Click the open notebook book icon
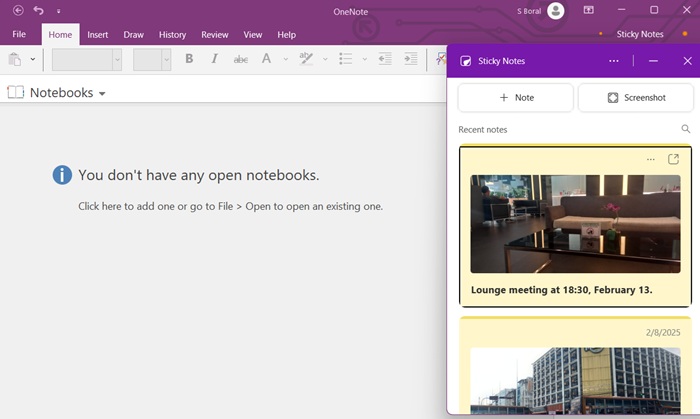 [x=16, y=92]
